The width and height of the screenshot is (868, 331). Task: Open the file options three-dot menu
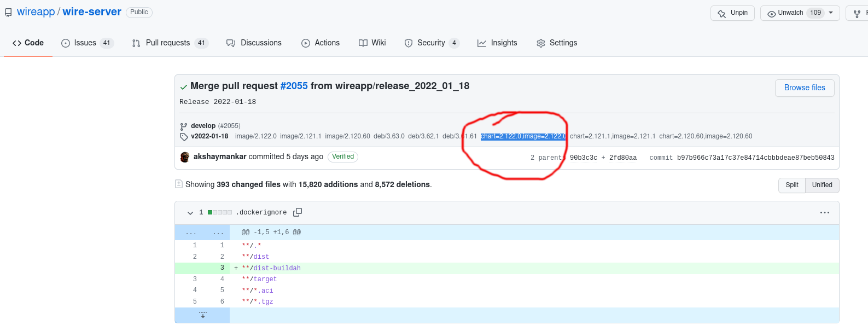(824, 212)
